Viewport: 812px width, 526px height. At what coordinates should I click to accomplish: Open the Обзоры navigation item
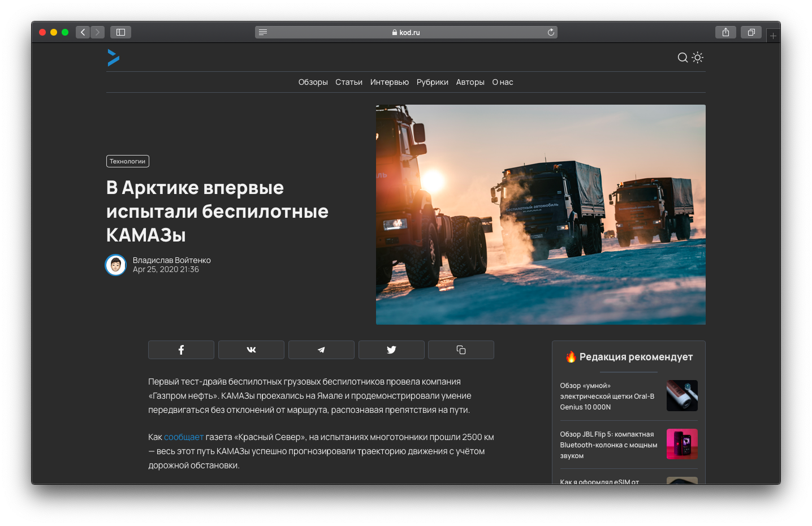[x=313, y=82]
